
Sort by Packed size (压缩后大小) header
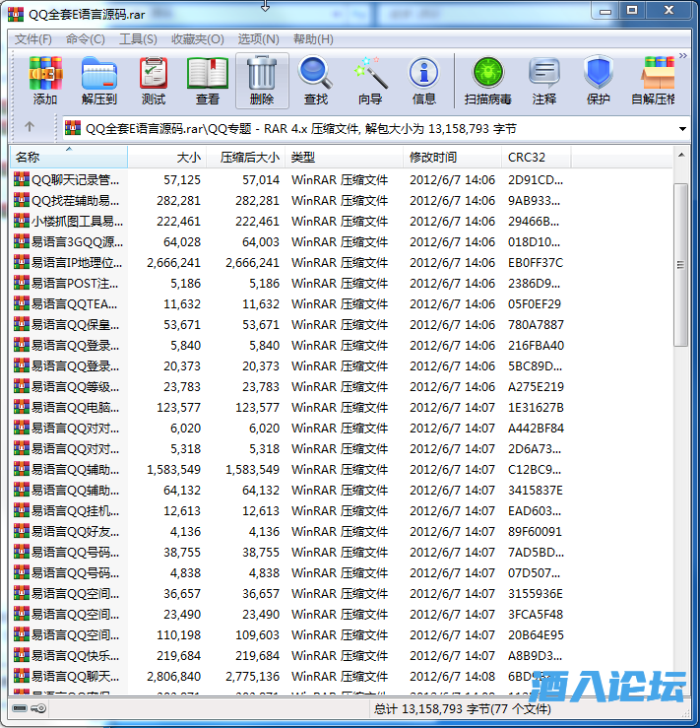[246, 157]
